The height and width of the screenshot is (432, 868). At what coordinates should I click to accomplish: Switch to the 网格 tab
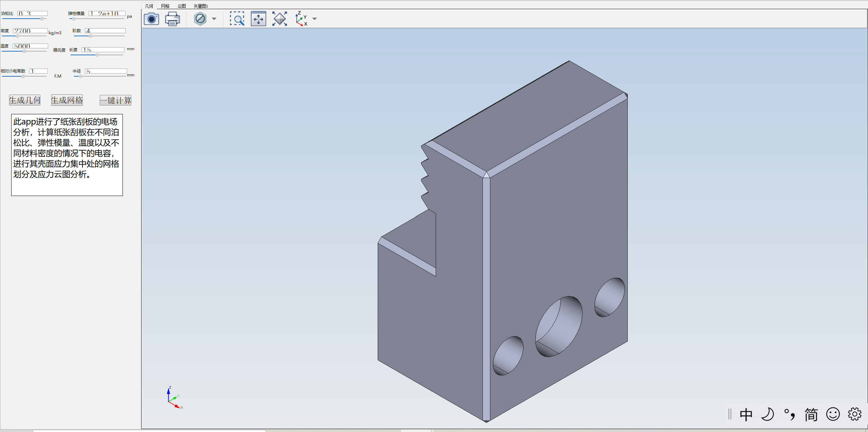pos(165,6)
